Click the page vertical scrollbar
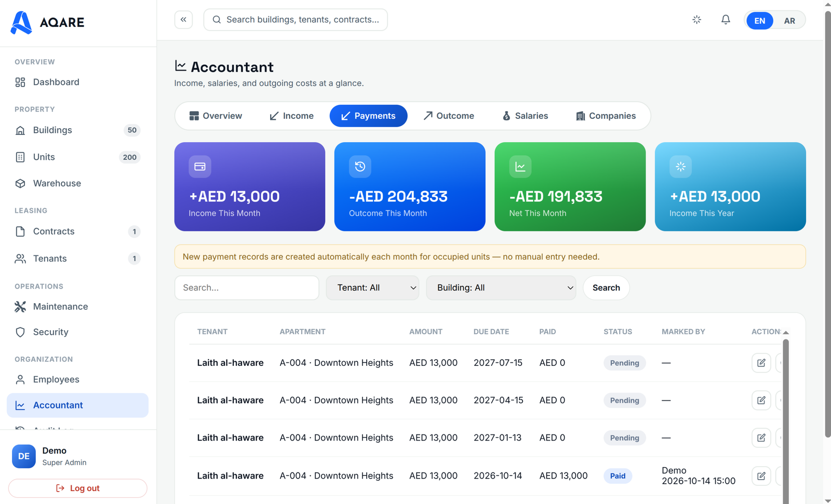The height and width of the screenshot is (504, 831). tap(827, 224)
